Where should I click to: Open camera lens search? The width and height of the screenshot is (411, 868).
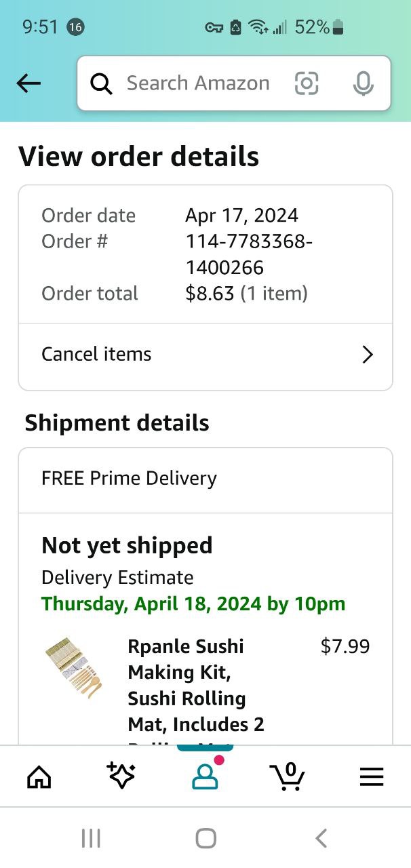click(x=307, y=83)
